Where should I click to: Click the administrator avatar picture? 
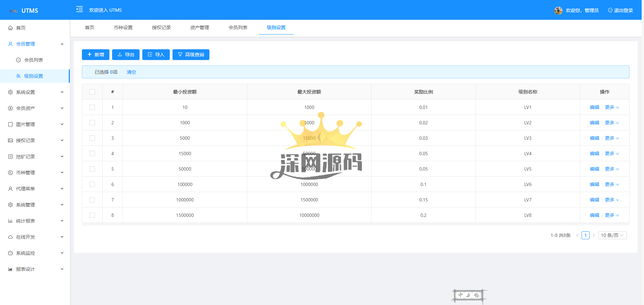point(558,11)
